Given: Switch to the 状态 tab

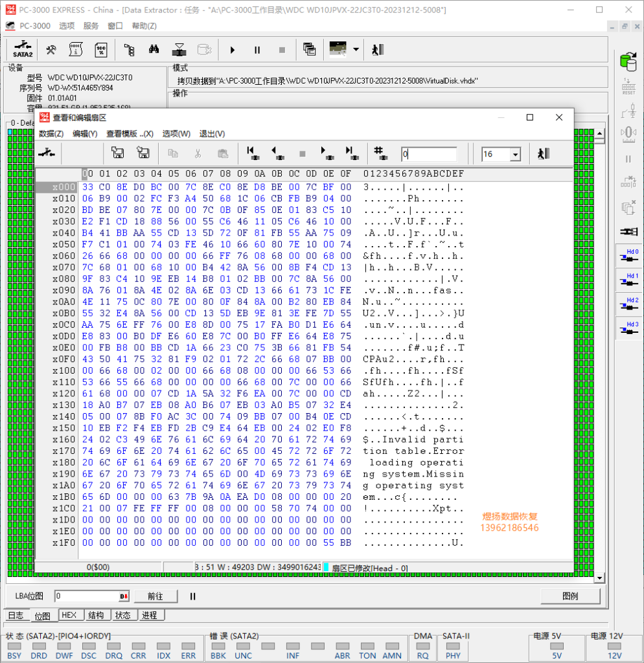Looking at the screenshot, I should [123, 615].
